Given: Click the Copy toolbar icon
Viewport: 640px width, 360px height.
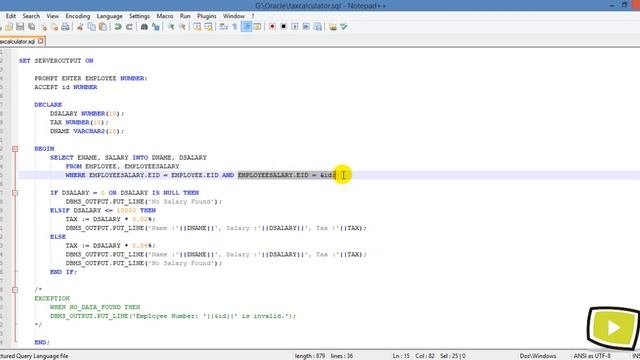Looking at the screenshot, I should [91, 27].
